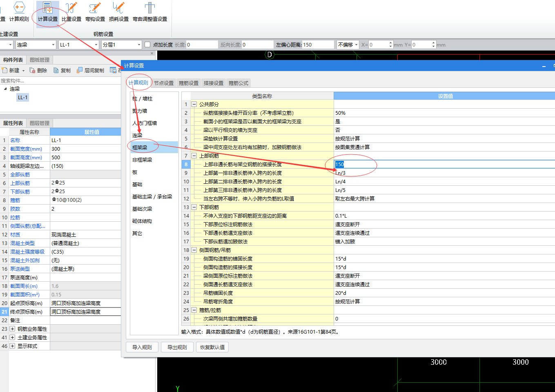Edit the 150 overlap length value field
The height and width of the screenshot is (392, 555).
tap(444, 164)
